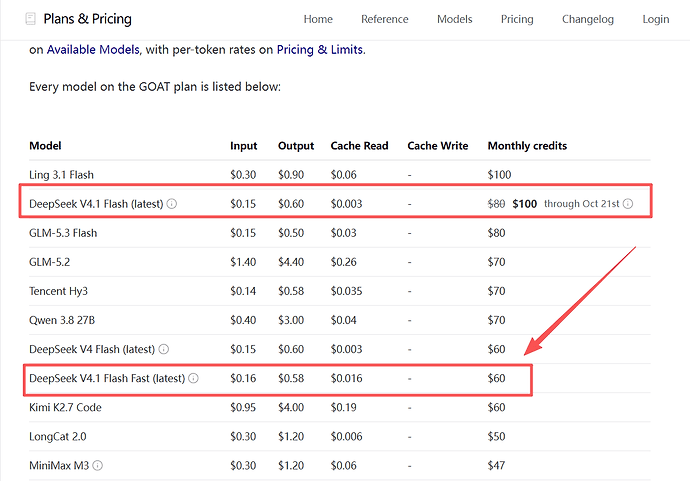Click info icon beside DeepSeek V4.1 Flash Fast

tap(194, 378)
